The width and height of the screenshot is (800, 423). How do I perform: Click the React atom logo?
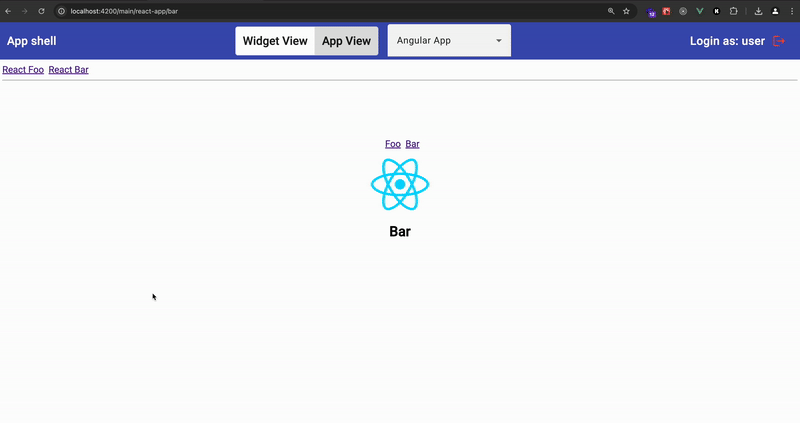pos(400,184)
